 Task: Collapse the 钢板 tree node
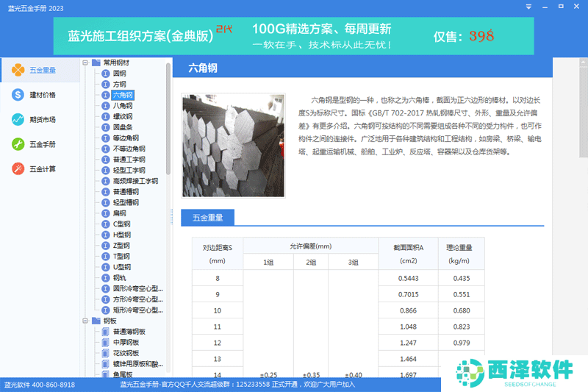coord(85,321)
